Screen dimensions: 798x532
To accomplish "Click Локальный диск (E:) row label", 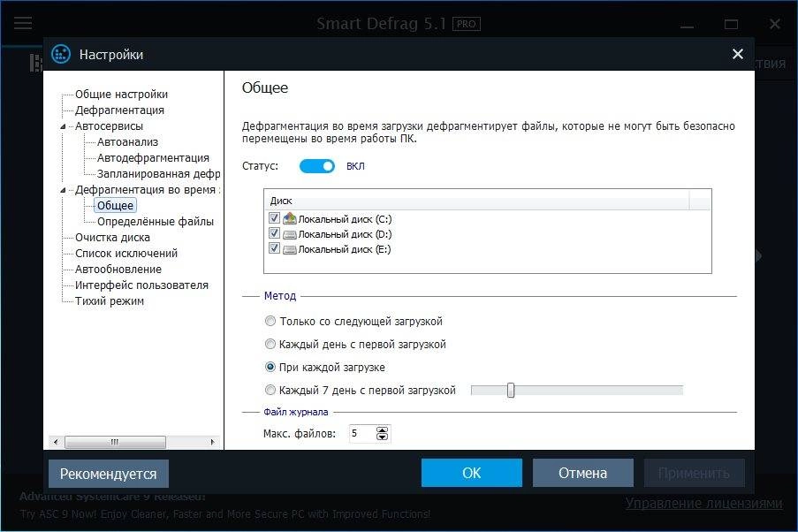I will [345, 249].
